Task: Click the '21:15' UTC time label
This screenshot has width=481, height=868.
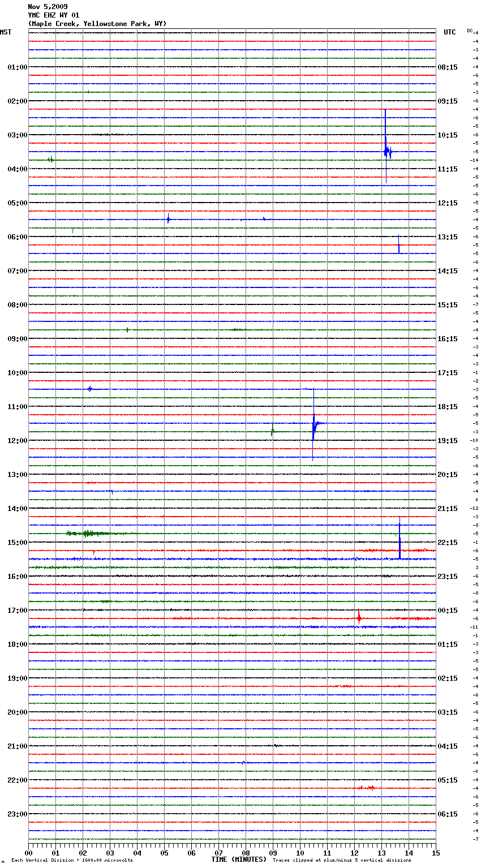Action: [x=448, y=509]
